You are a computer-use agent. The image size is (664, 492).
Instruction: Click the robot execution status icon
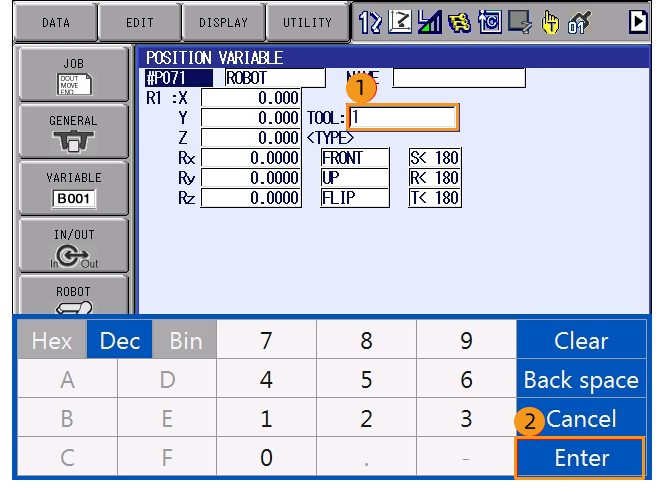pos(519,22)
